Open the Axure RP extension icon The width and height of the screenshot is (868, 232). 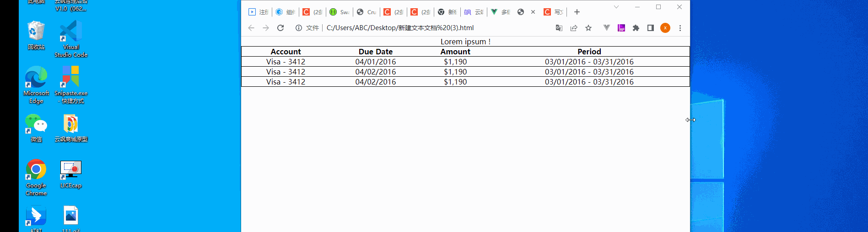[621, 28]
